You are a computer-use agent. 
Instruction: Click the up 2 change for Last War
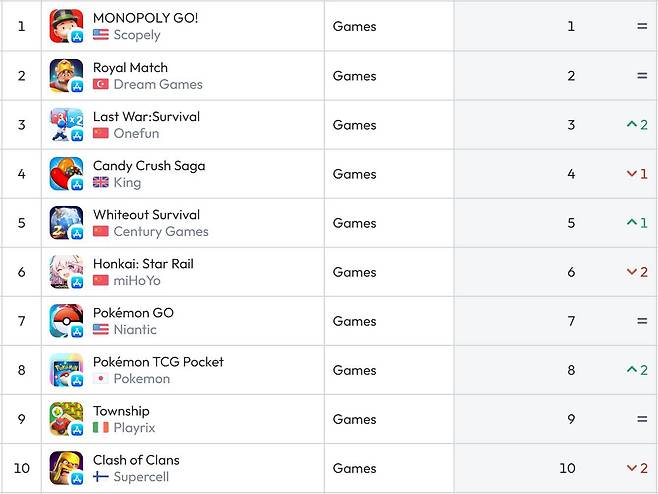point(637,125)
